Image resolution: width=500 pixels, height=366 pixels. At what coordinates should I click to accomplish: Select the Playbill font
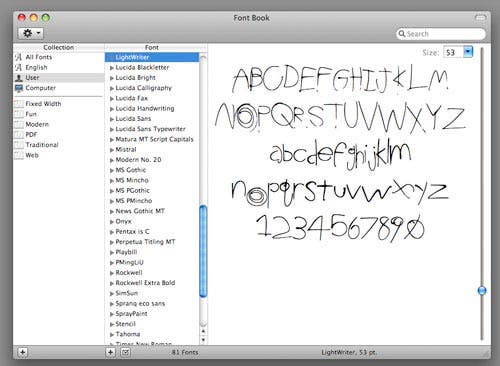click(126, 252)
